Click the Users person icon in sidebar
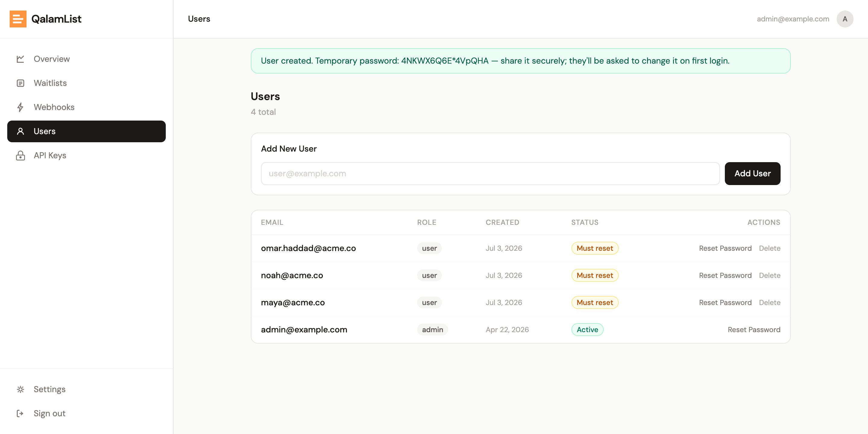868x434 pixels. (20, 131)
